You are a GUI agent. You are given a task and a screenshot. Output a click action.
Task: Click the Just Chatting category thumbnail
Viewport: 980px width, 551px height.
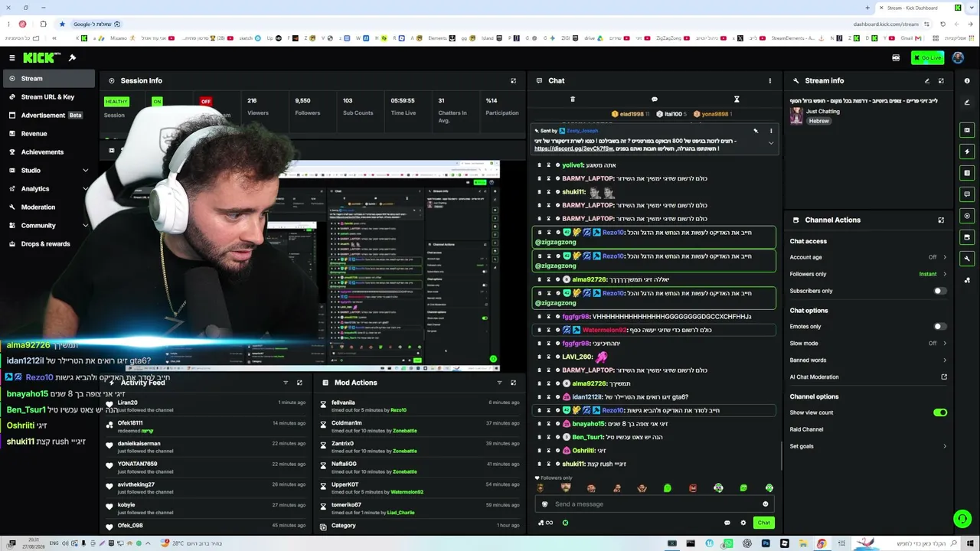click(x=797, y=115)
